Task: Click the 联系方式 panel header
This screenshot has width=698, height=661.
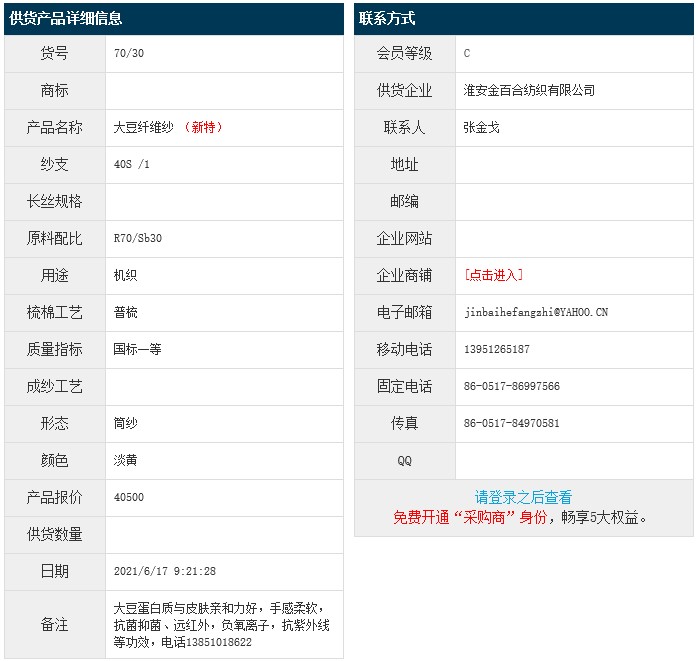Action: coord(387,19)
